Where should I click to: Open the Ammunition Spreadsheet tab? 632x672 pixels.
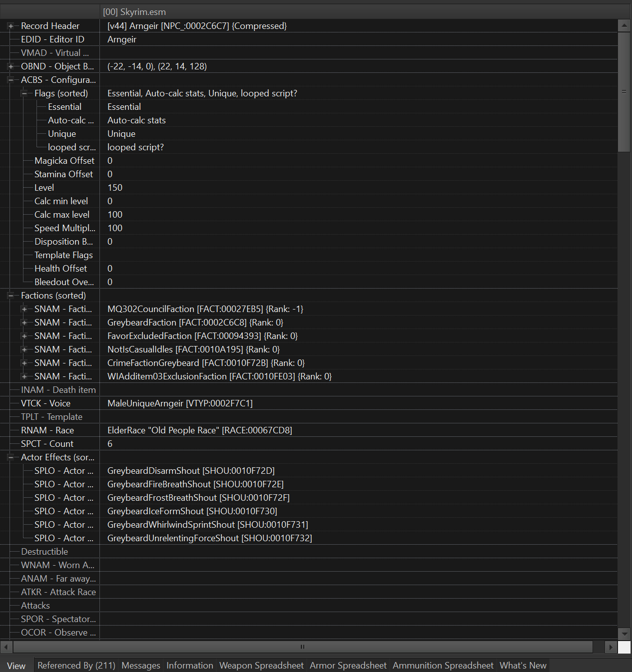[x=443, y=666]
